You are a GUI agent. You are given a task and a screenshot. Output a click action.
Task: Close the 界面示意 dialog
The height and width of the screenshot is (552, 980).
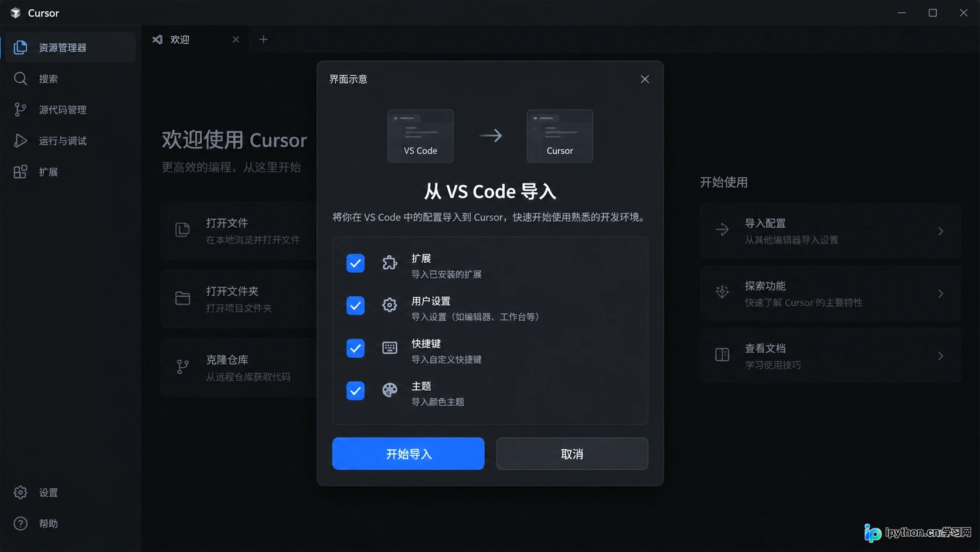[x=645, y=79]
